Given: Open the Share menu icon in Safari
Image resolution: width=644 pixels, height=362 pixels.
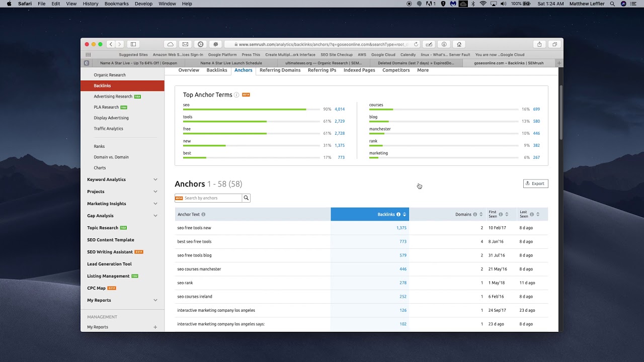Looking at the screenshot, I should (539, 44).
